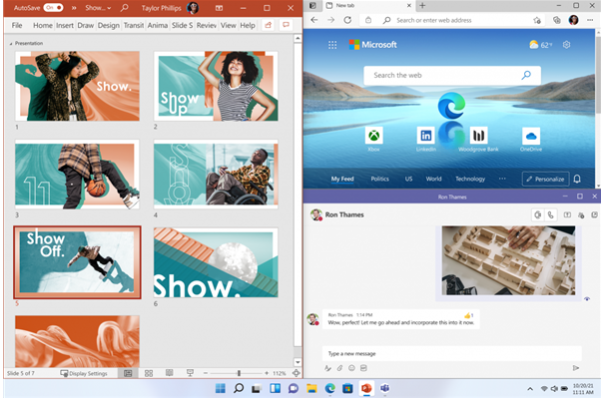Click the Edge page settings gear icon
601x403 pixels.
(x=567, y=45)
